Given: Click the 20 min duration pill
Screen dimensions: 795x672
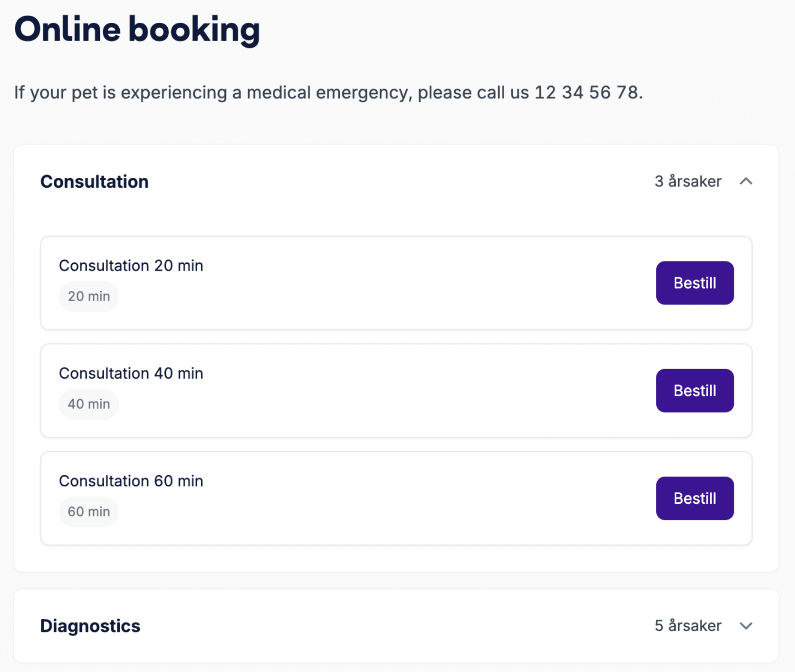Looking at the screenshot, I should [89, 296].
